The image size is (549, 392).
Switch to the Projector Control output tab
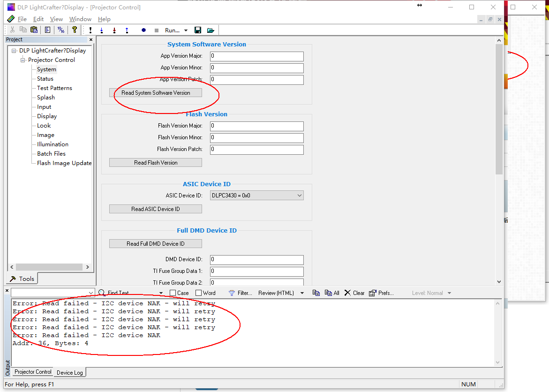tap(33, 372)
